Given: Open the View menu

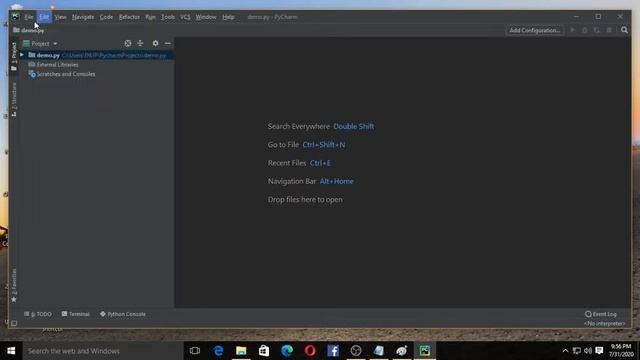Looking at the screenshot, I should pos(60,17).
